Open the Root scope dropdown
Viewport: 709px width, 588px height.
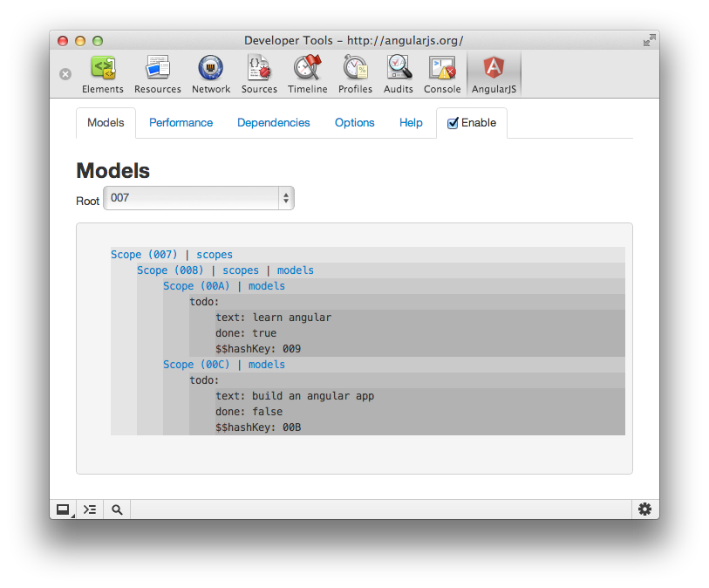(199, 198)
